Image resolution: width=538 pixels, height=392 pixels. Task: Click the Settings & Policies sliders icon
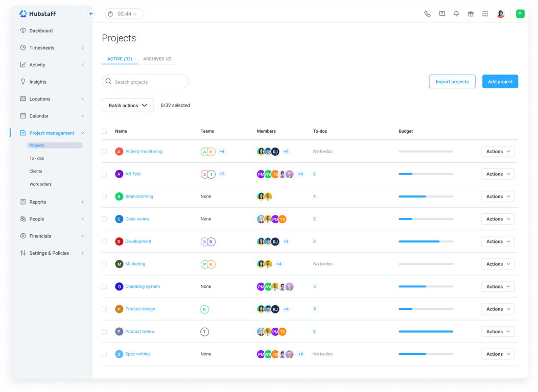click(23, 253)
